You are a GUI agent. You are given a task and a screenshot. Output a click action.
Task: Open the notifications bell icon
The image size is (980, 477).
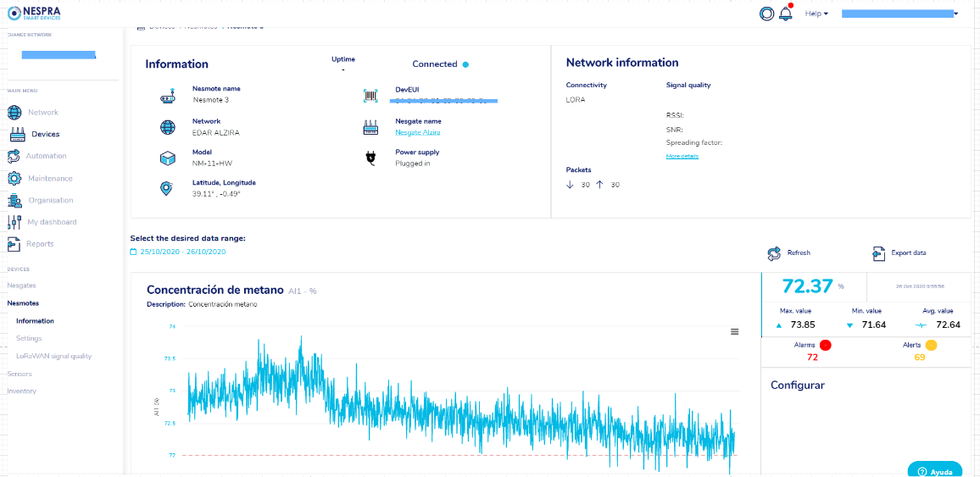pyautogui.click(x=786, y=14)
